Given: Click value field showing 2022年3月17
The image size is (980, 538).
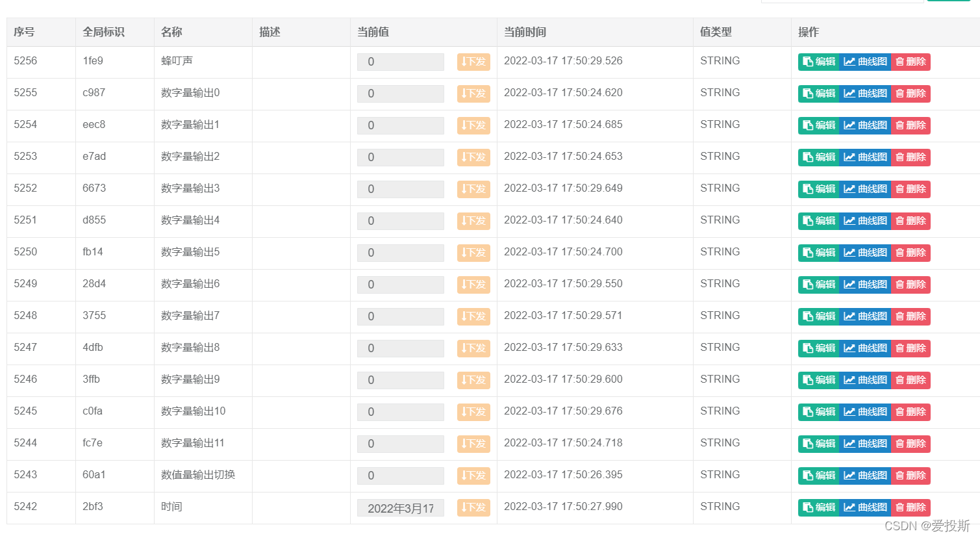Looking at the screenshot, I should pos(401,507).
